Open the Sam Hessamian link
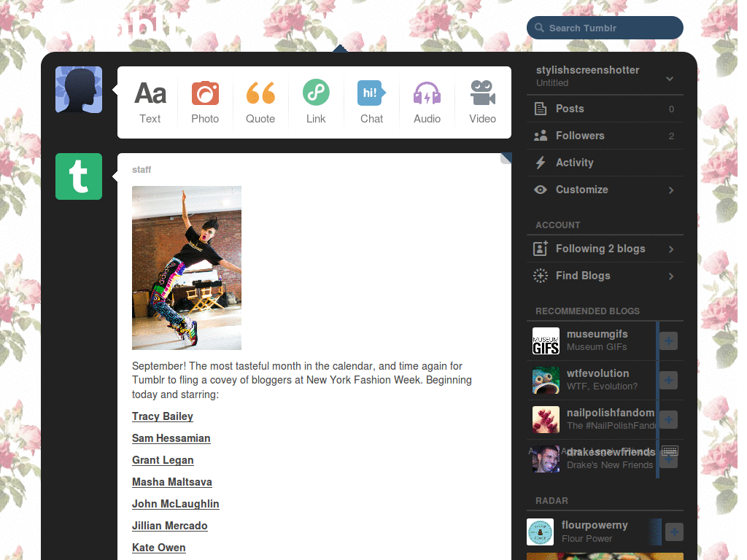Viewport: 747px width, 560px height. coord(171,438)
